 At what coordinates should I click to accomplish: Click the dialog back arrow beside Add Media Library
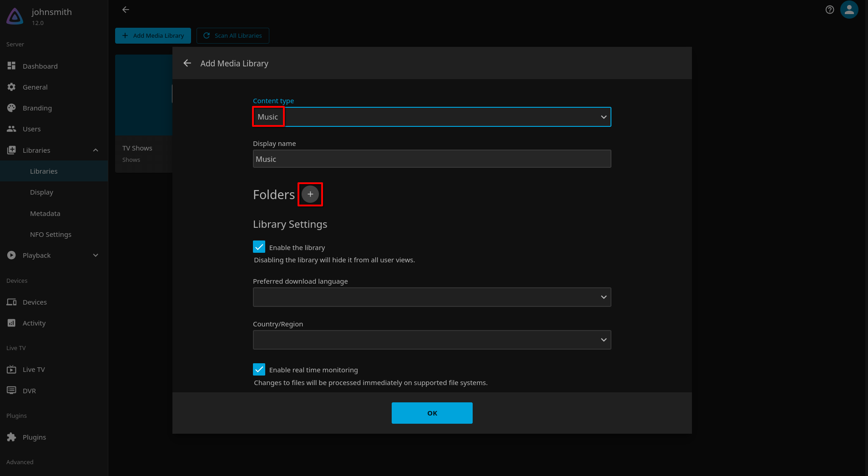pyautogui.click(x=187, y=63)
